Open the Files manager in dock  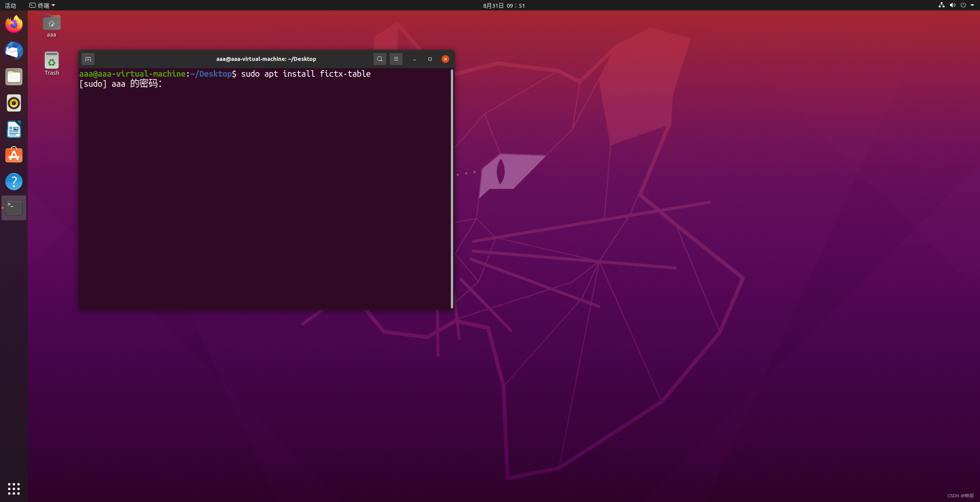(x=14, y=77)
